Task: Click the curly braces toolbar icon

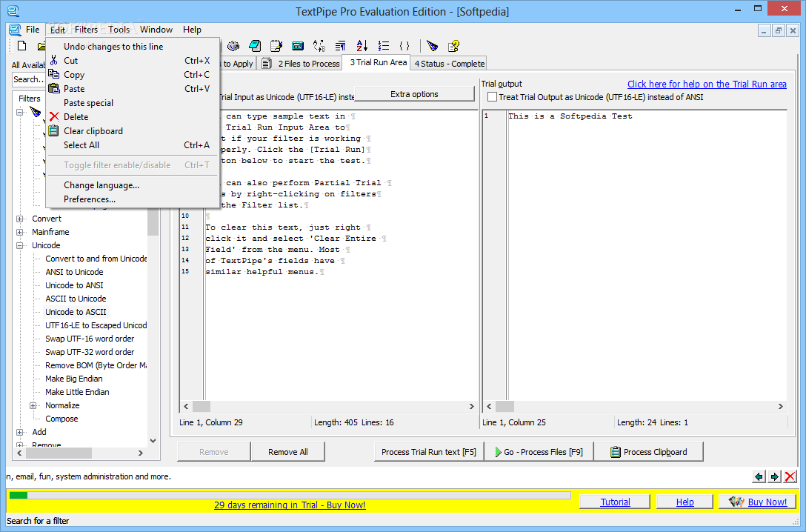Action: pos(404,46)
